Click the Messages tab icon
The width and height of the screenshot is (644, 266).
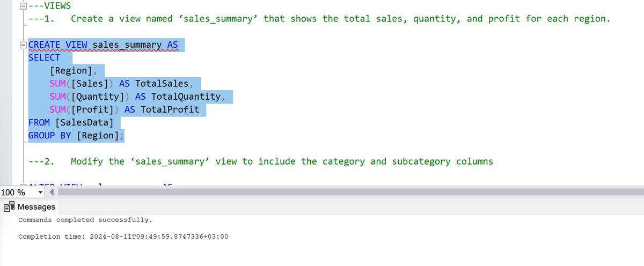click(x=9, y=206)
